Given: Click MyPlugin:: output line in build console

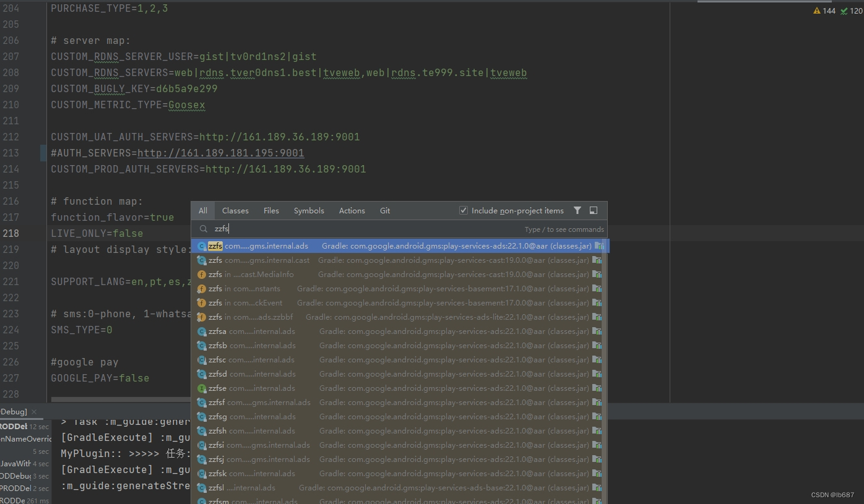Looking at the screenshot, I should tap(126, 454).
